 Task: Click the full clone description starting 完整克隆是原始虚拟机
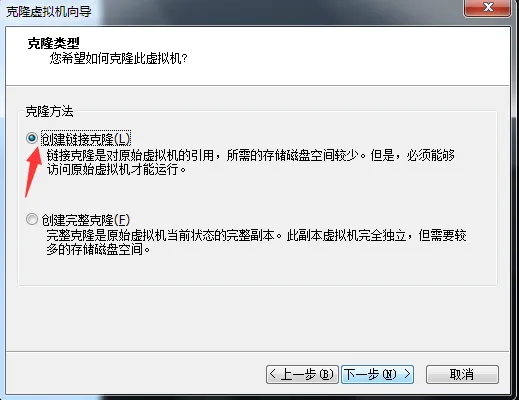[256, 236]
